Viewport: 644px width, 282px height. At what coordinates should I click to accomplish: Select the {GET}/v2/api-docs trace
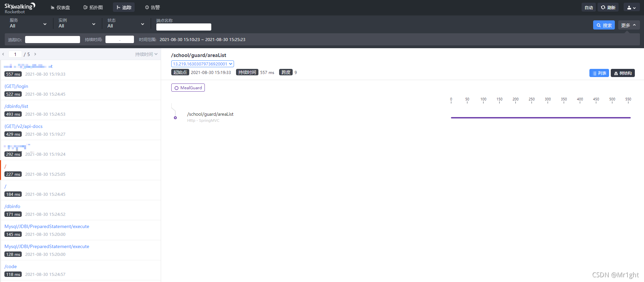(x=80, y=130)
